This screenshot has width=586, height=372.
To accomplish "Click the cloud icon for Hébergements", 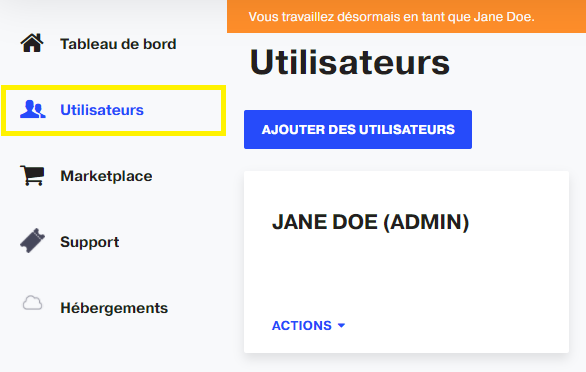I will point(33,303).
